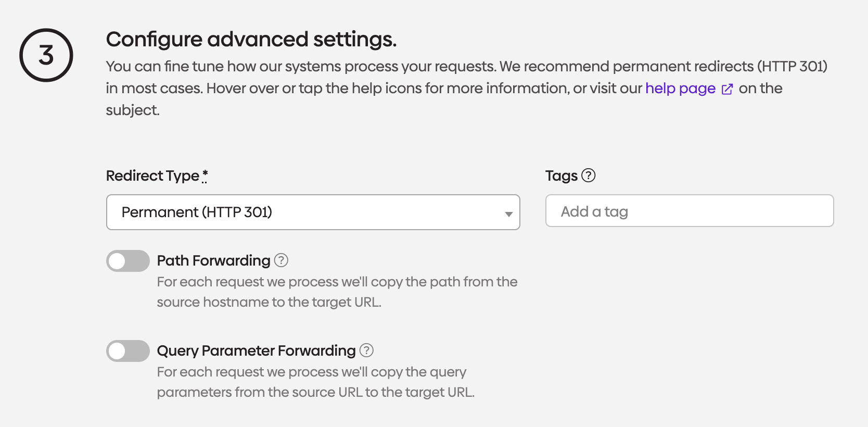The image size is (868, 427).
Task: Click the Path Forwarding help icon
Action: [282, 260]
